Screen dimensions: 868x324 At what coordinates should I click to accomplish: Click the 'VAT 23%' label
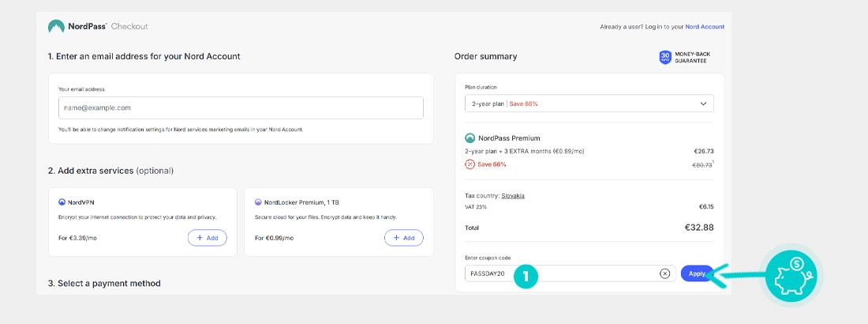pyautogui.click(x=477, y=206)
